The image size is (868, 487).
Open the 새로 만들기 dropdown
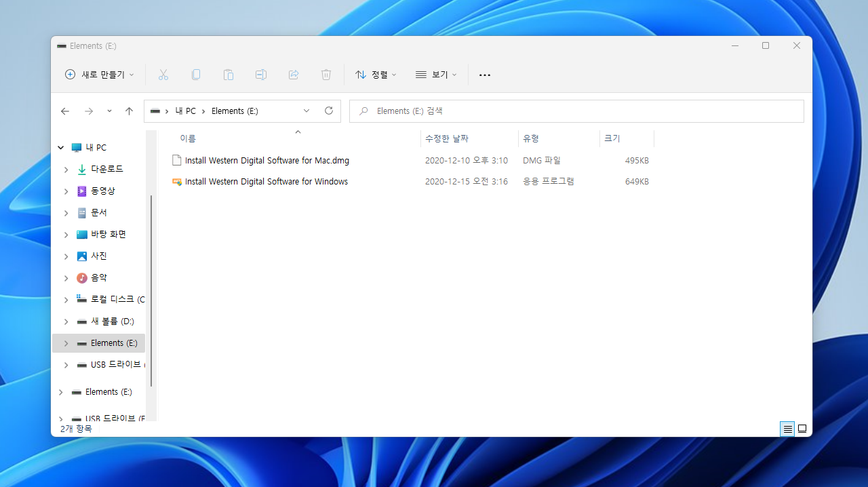point(99,75)
